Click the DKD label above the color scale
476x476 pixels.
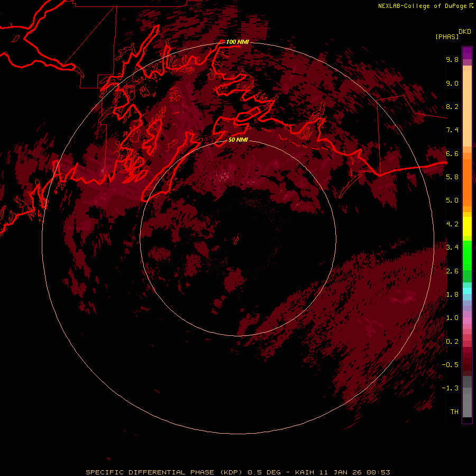464,32
